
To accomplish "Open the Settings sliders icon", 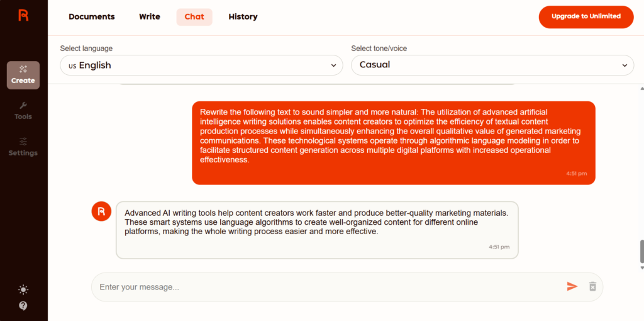I will 23,142.
